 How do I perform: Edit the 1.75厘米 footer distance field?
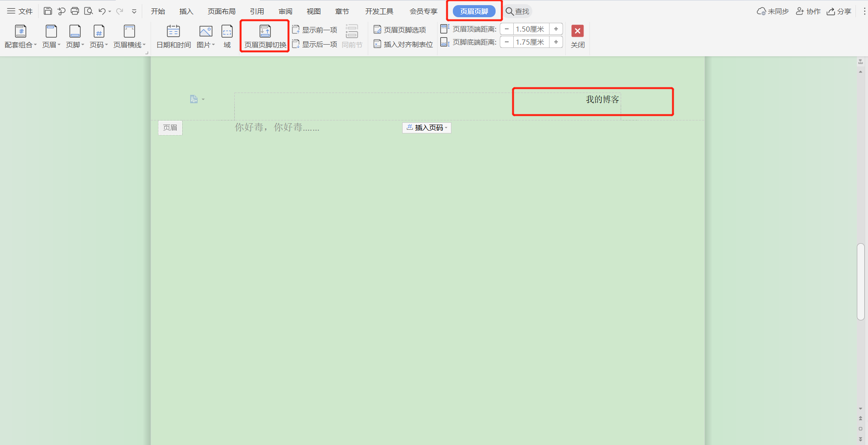[530, 41]
